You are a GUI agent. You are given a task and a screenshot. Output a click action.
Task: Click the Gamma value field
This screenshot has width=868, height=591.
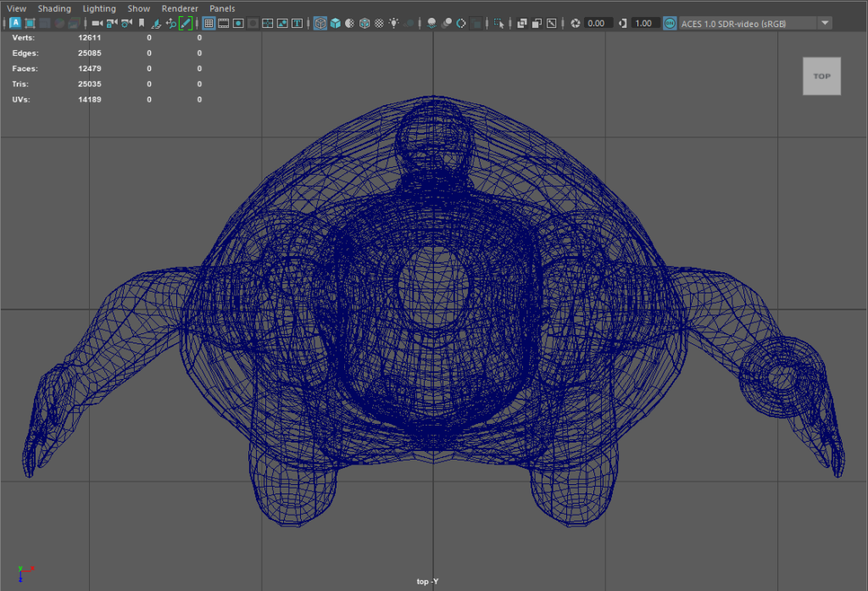tap(644, 24)
